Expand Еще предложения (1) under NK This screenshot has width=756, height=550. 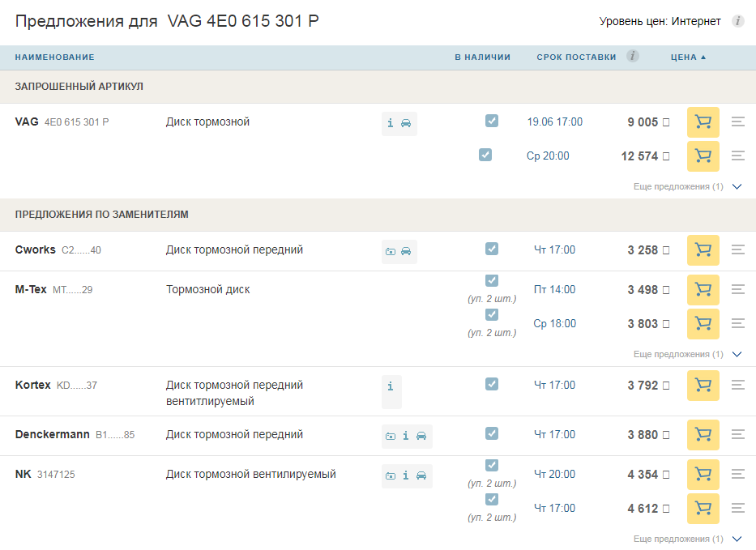688,539
